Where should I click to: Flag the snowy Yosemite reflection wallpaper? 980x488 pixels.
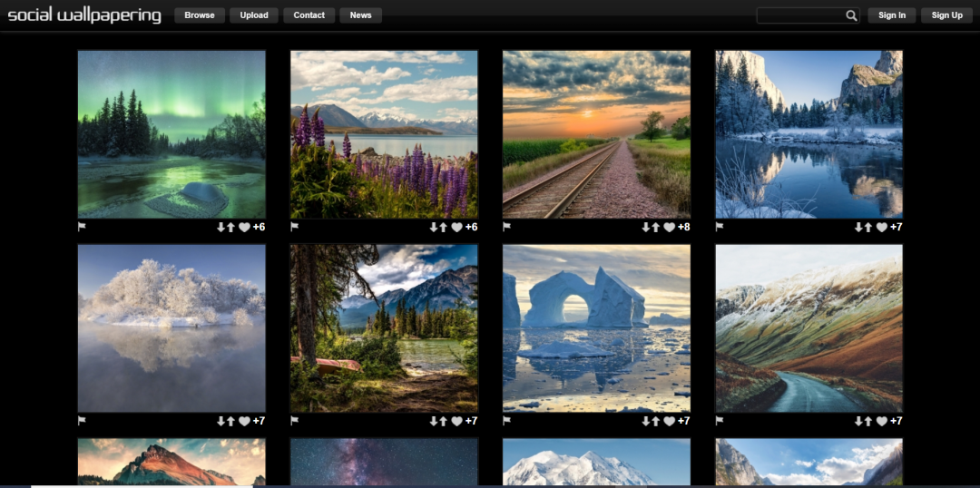pyautogui.click(x=720, y=227)
